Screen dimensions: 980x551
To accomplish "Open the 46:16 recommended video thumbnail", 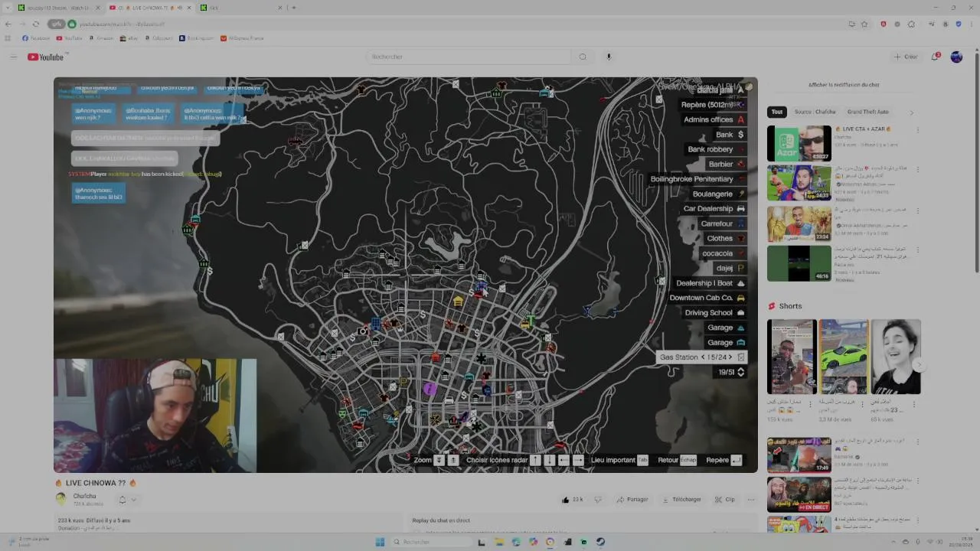I will point(799,263).
